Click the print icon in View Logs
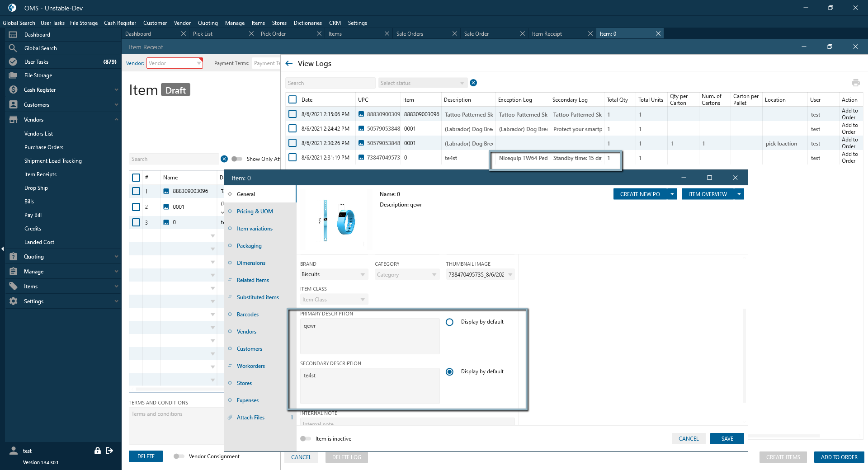Screen dimensions: 868x470 (856, 83)
